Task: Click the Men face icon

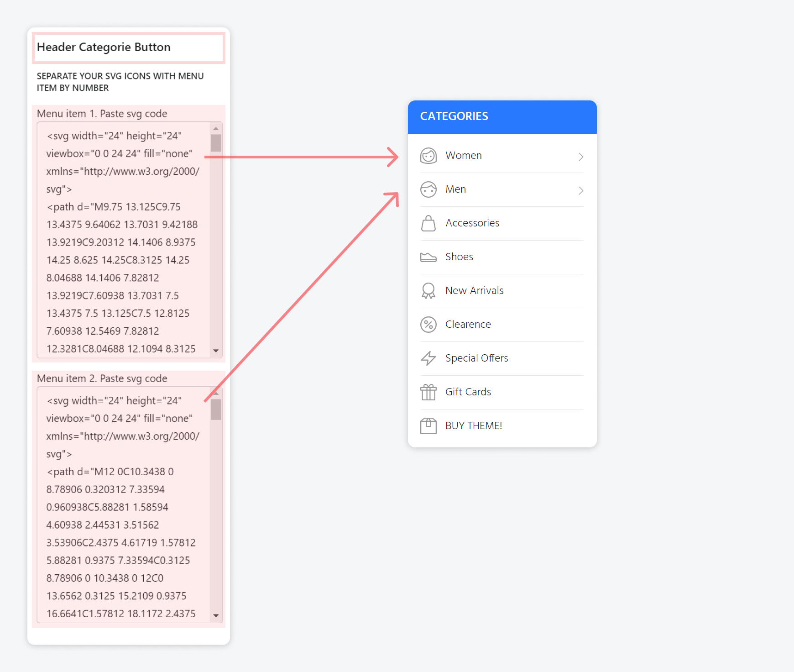Action: 428,189
